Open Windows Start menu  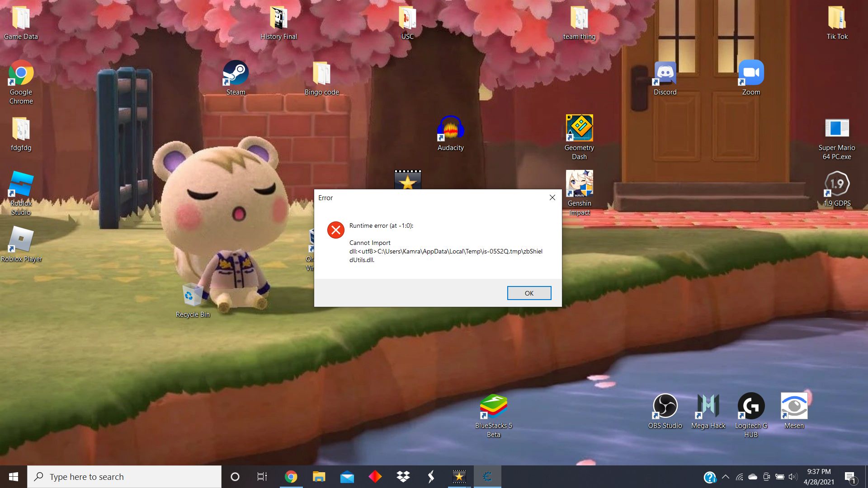pos(14,477)
